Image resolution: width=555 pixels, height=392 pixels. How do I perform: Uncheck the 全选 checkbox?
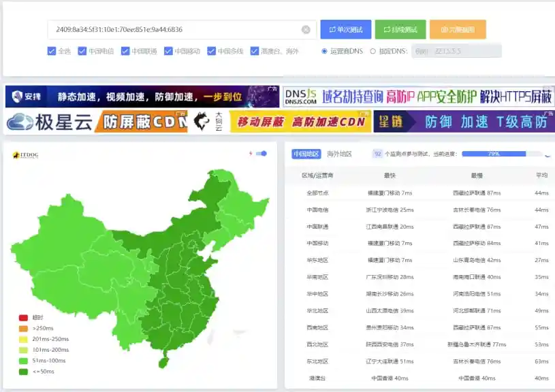pos(51,51)
